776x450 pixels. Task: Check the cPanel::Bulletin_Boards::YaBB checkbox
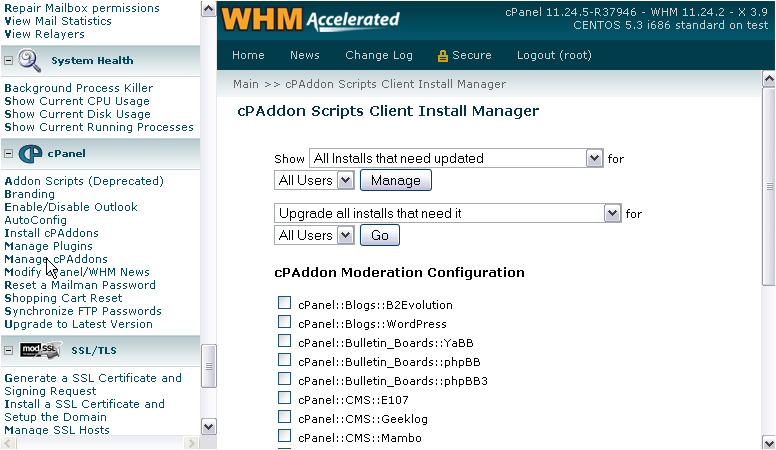(x=285, y=341)
